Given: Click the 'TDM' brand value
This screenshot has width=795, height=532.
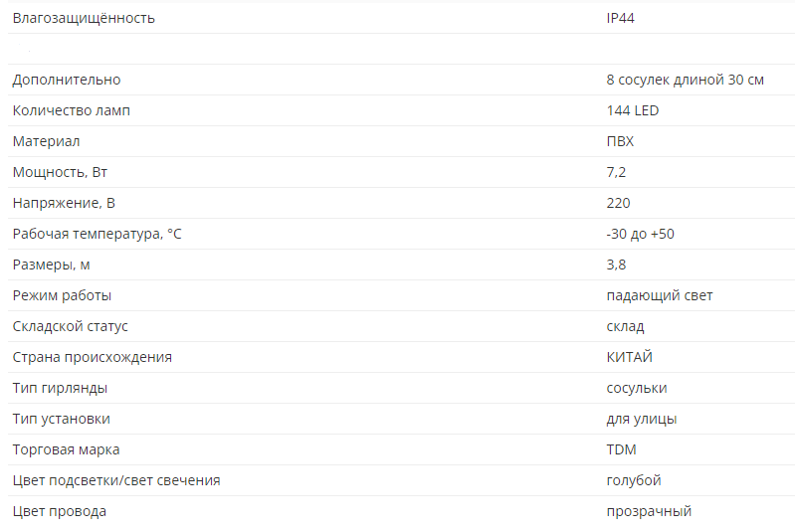Looking at the screenshot, I should pyautogui.click(x=620, y=449).
